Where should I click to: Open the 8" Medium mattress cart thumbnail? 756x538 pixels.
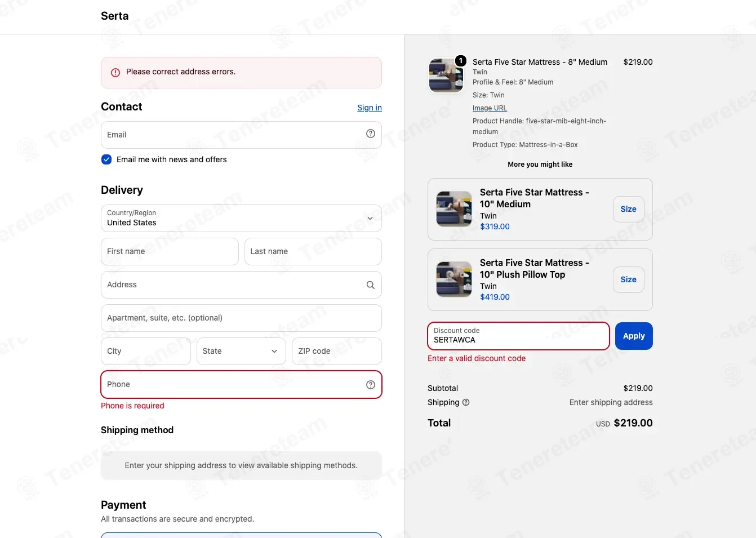(446, 75)
